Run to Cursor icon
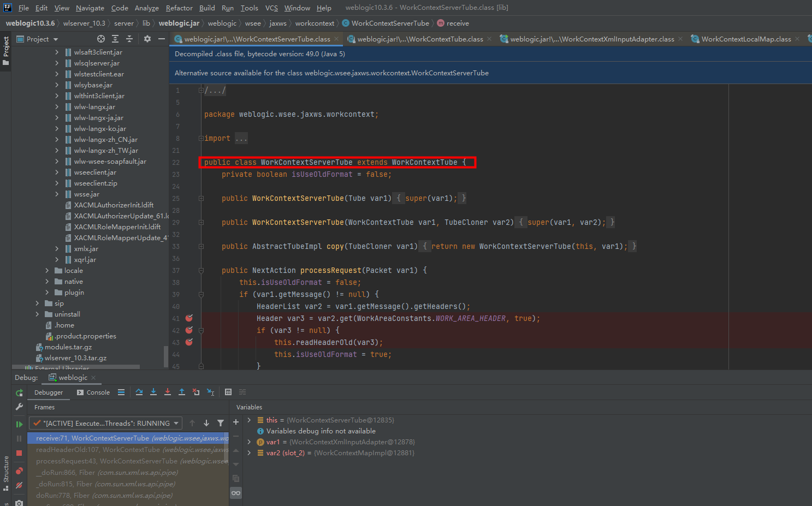 click(211, 392)
